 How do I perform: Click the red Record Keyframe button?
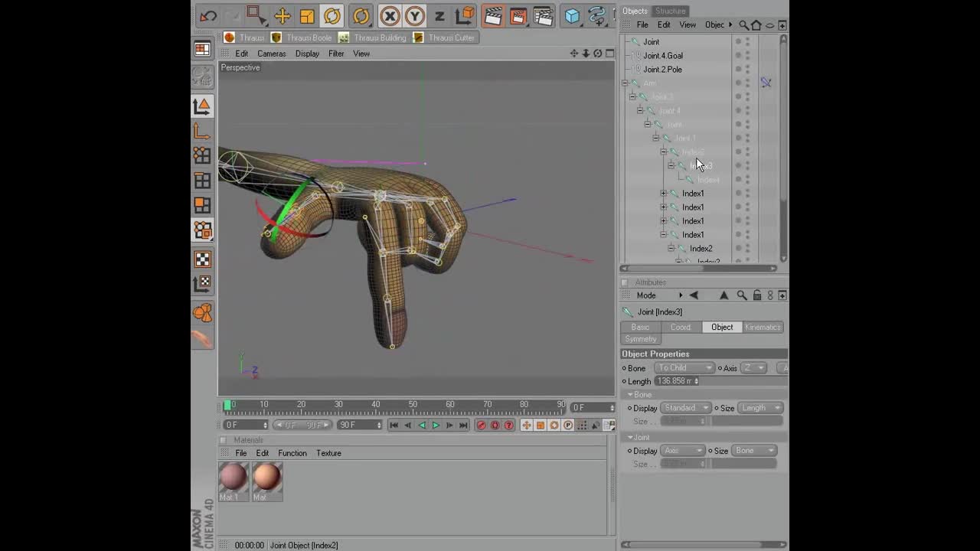tap(481, 425)
